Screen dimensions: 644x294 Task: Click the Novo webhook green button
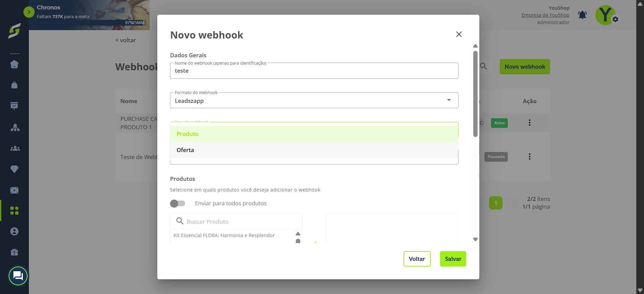tap(525, 67)
